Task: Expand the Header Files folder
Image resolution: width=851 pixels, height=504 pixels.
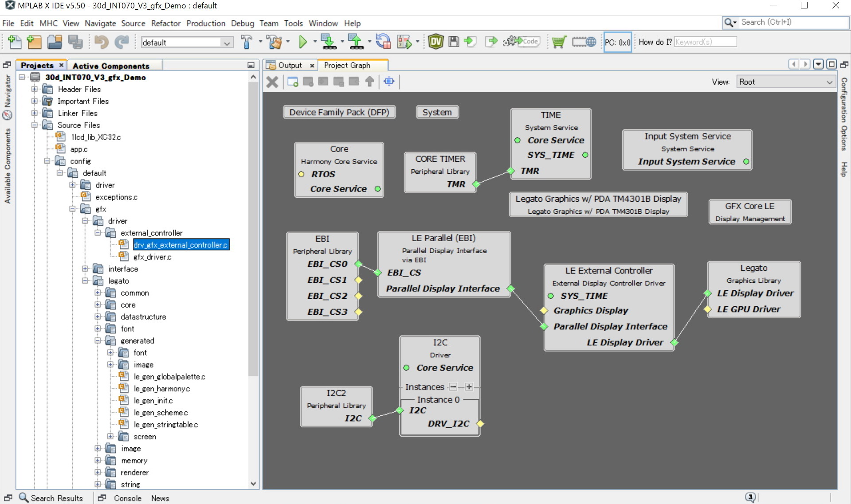Action: click(x=35, y=89)
